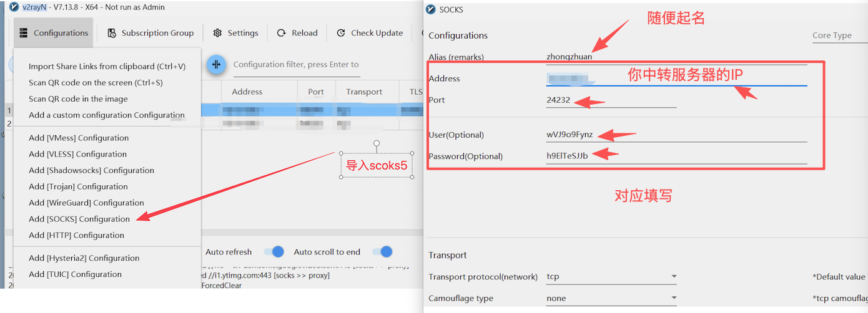Select Add [SOCKS] Configuration menu entry

click(79, 219)
